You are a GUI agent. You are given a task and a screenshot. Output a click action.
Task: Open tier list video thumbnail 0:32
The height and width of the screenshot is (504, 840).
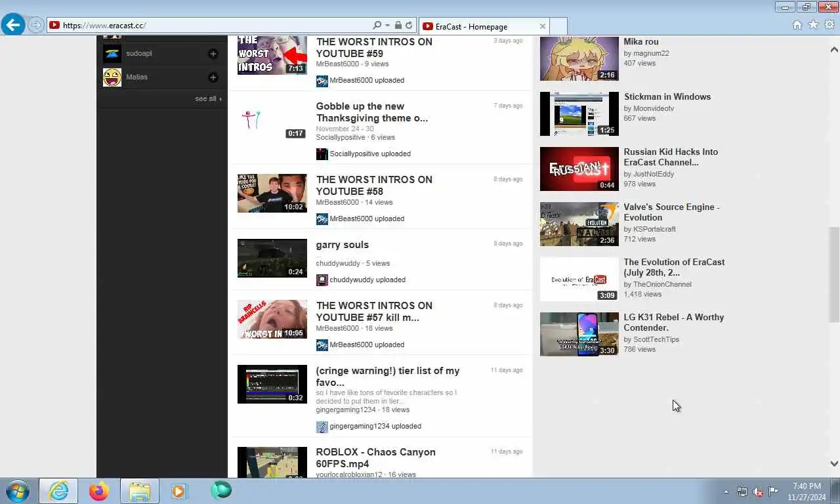tap(272, 384)
